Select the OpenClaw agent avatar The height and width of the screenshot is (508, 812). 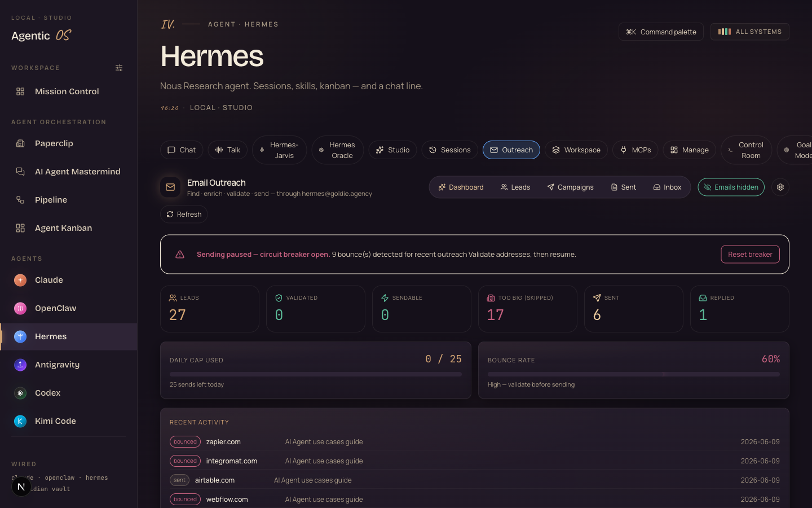pyautogui.click(x=20, y=308)
